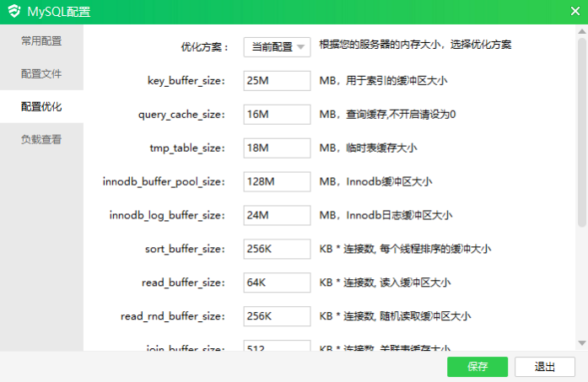
Task: Click description 读入缓冲区大小
Action: tap(415, 282)
